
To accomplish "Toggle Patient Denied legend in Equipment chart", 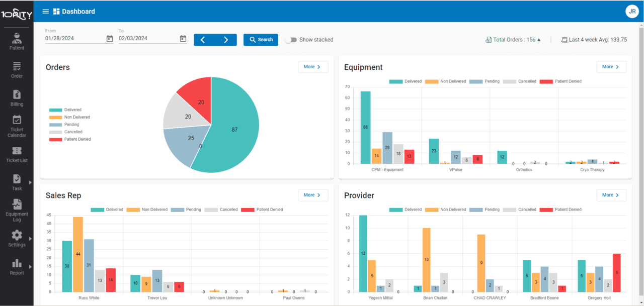I will 560,81.
